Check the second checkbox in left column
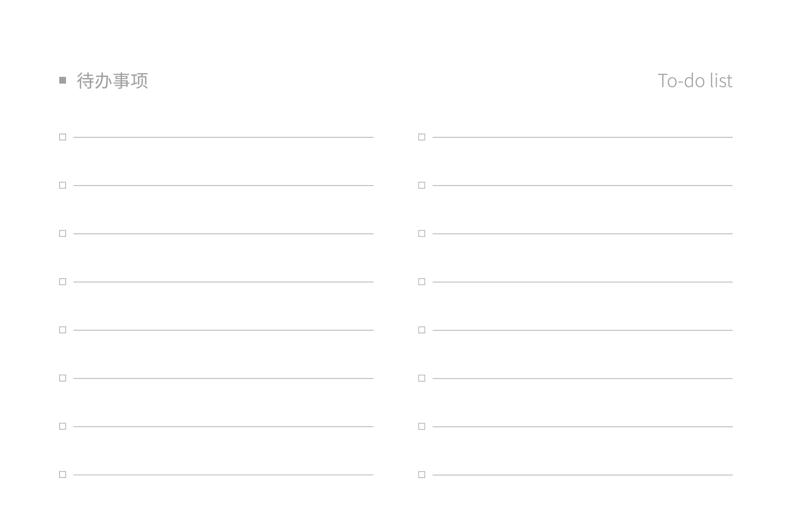Screen dimensions: 787x532 coord(63,185)
